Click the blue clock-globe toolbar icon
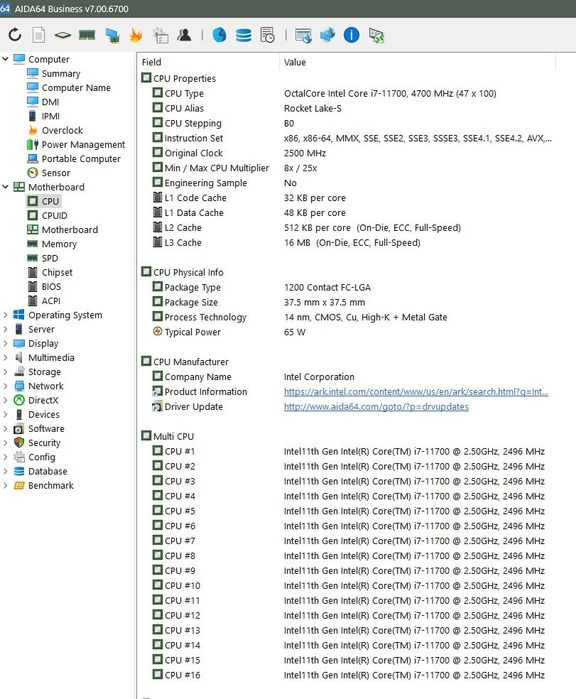The height and width of the screenshot is (699, 576). pos(219,35)
